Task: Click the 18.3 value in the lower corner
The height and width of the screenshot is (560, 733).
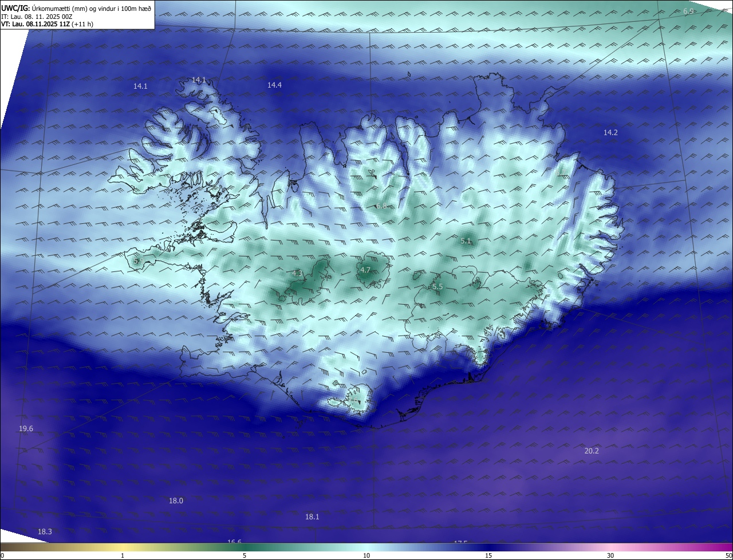Action: tap(45, 532)
